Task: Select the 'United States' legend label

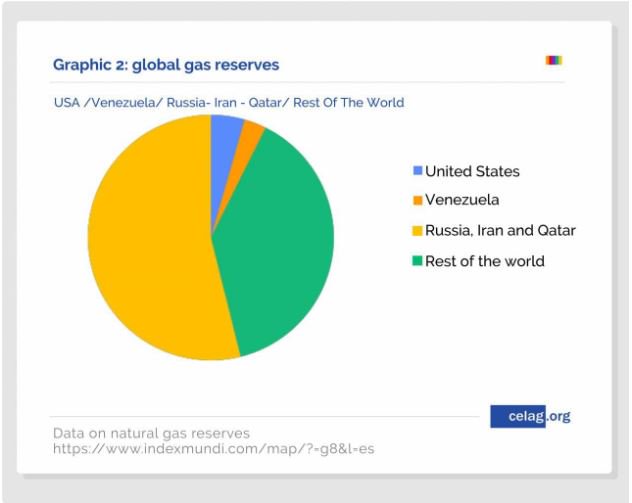Action: click(472, 171)
